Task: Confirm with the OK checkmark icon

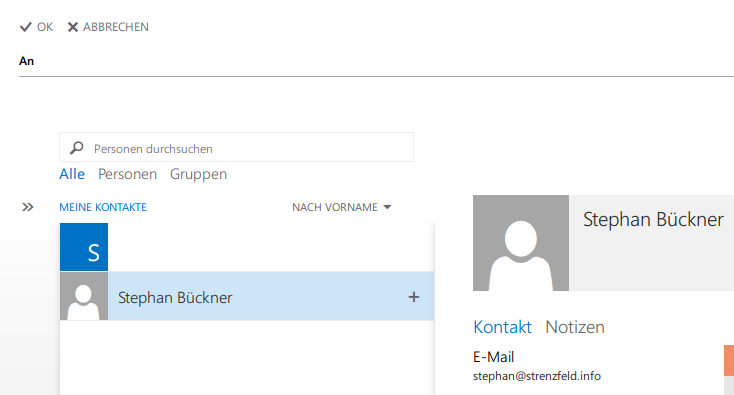Action: [25, 27]
